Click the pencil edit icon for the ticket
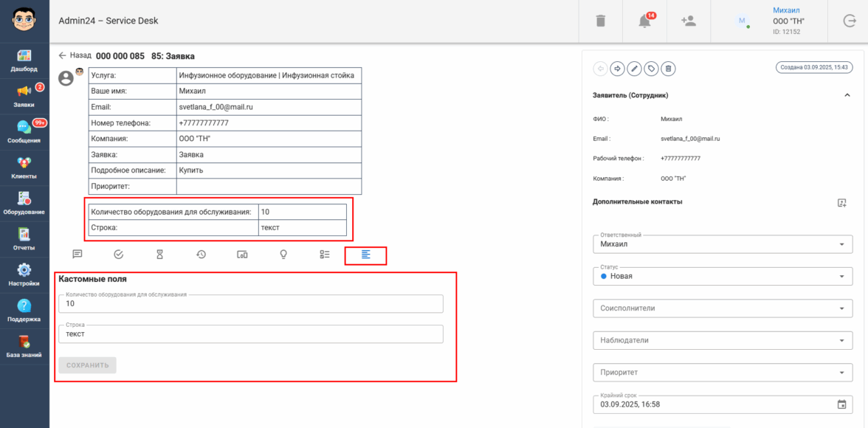 point(634,69)
